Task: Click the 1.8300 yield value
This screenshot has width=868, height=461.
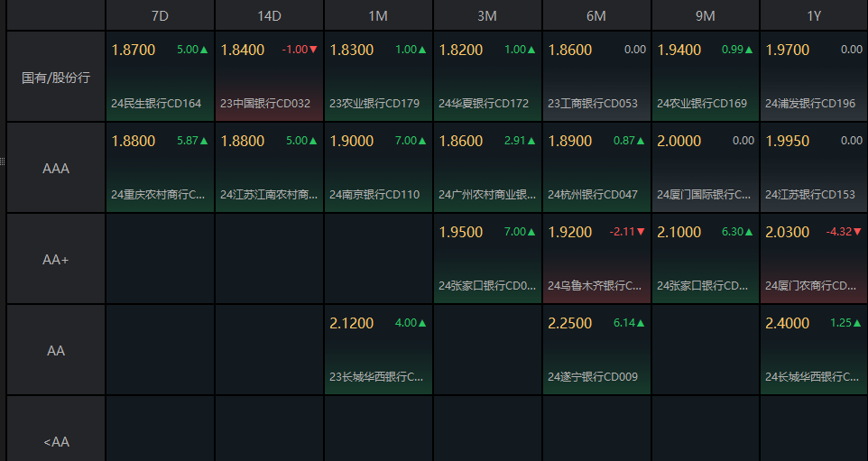Action: (x=352, y=50)
